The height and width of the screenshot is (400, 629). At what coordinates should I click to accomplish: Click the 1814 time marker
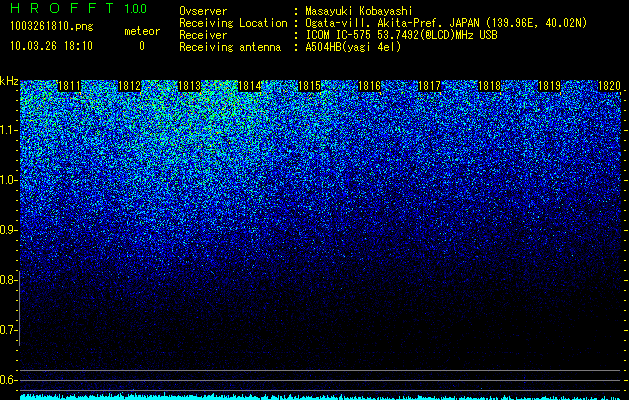(250, 86)
